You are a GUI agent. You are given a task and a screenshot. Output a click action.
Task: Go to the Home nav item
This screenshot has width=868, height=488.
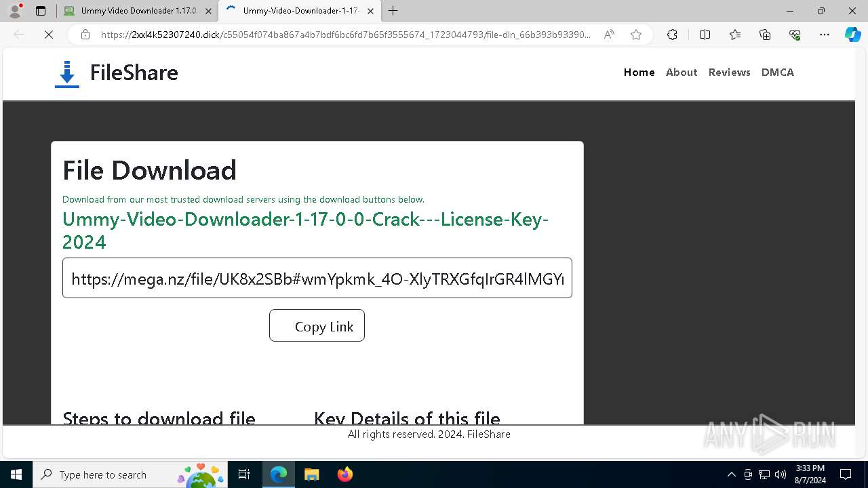coord(639,72)
